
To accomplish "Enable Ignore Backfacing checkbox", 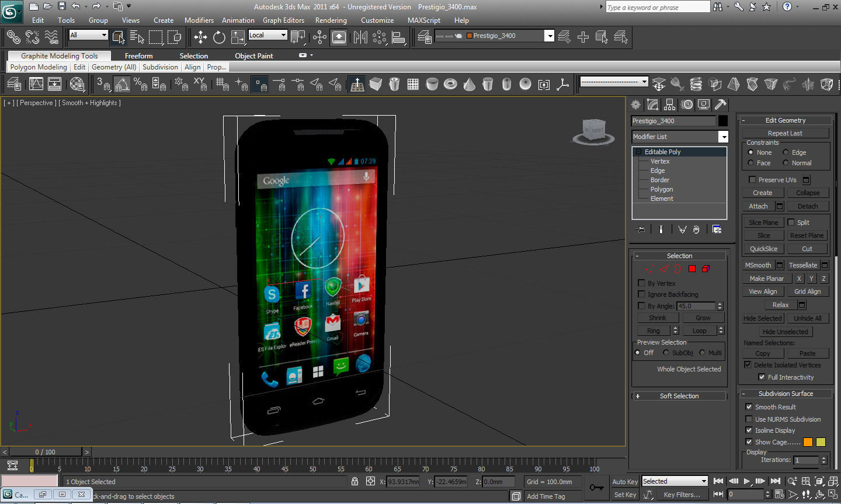I will (641, 294).
